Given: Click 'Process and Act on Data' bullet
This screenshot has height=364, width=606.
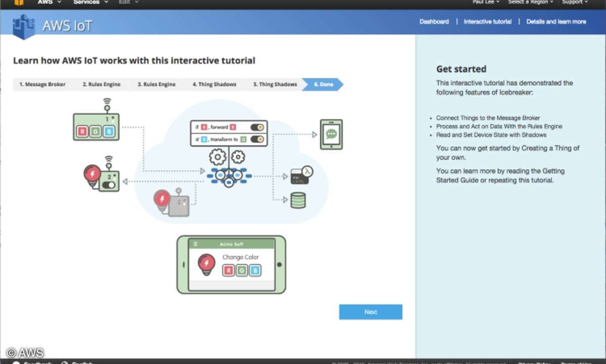Looking at the screenshot, I should pyautogui.click(x=499, y=126).
